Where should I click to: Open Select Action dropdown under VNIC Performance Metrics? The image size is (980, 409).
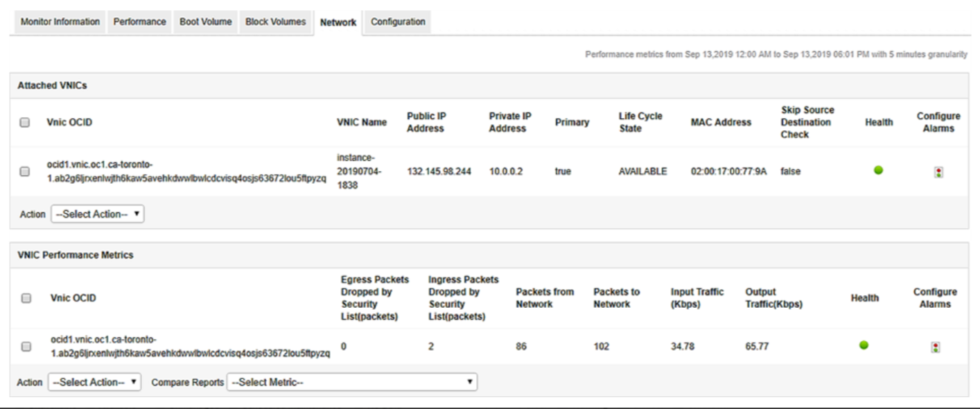coord(94,382)
